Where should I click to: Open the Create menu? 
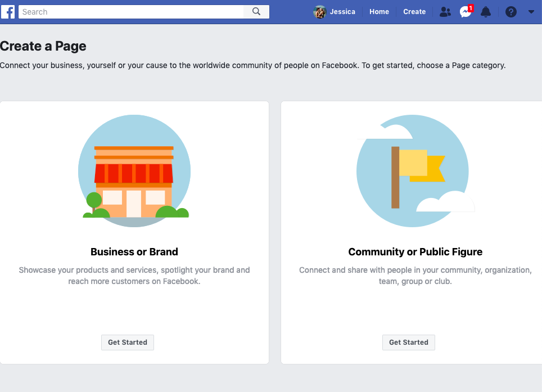[414, 12]
